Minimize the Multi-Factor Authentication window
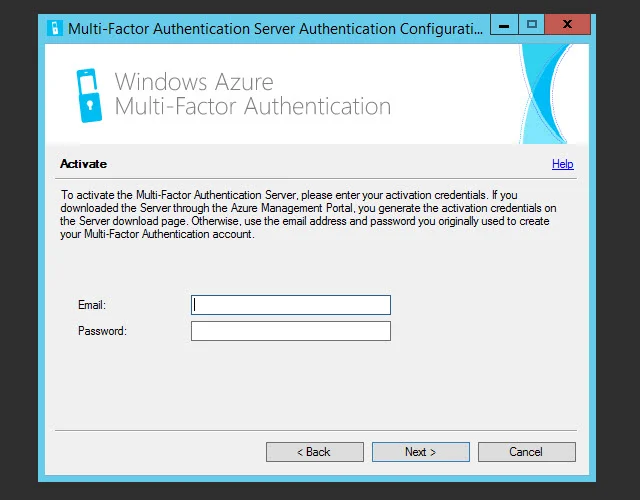640x500 pixels. tap(504, 24)
